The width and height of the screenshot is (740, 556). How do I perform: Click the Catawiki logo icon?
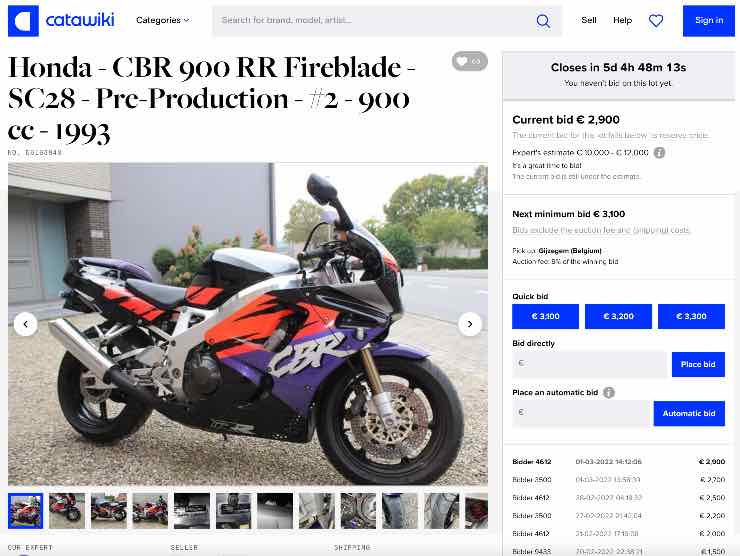tap(23, 21)
